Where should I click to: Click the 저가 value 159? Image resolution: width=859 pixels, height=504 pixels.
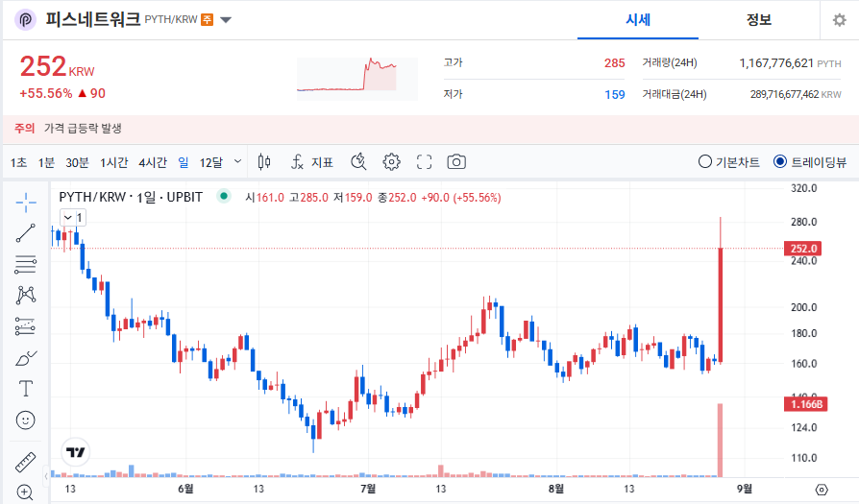click(615, 95)
